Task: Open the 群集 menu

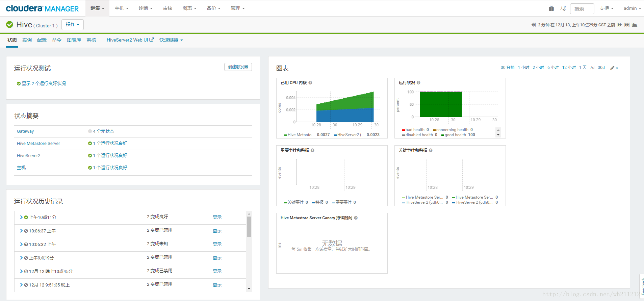Action: point(97,8)
